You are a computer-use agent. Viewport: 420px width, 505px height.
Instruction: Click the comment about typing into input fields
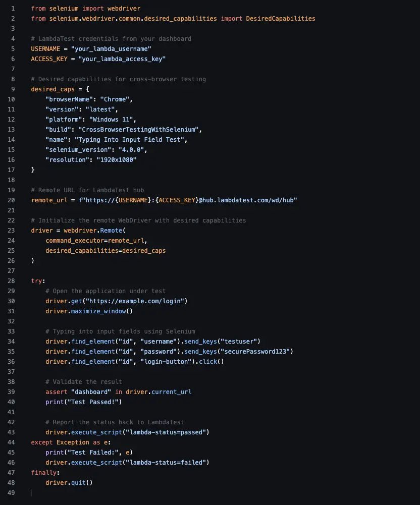pyautogui.click(x=120, y=331)
